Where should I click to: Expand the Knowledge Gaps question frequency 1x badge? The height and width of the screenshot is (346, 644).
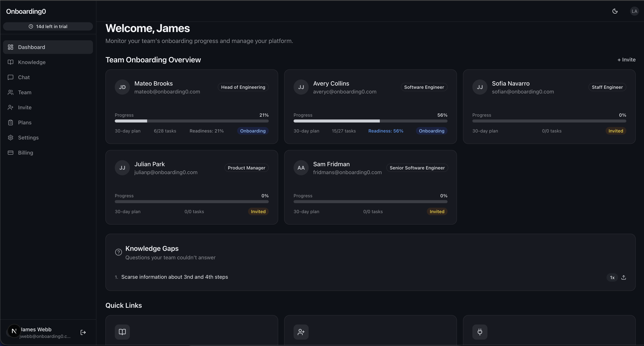(612, 277)
